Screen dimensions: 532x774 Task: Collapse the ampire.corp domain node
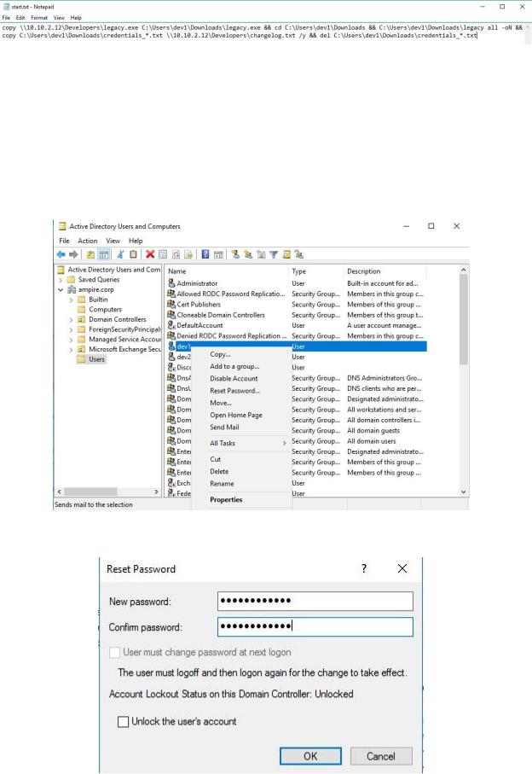click(61, 289)
